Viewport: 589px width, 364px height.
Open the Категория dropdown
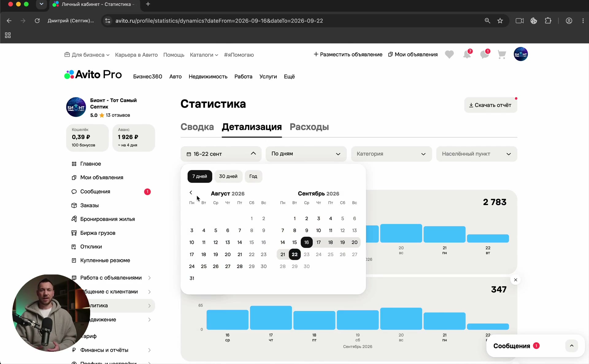(391, 154)
